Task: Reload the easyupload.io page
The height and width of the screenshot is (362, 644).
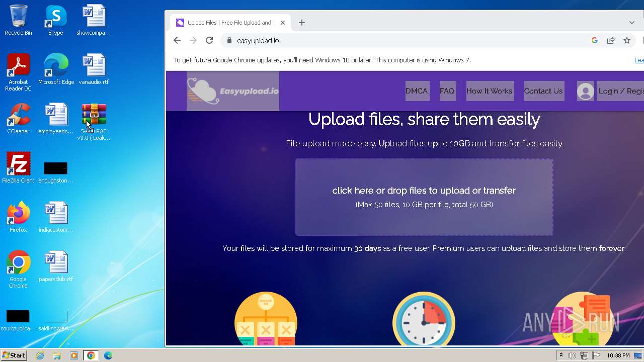Action: [209, 41]
